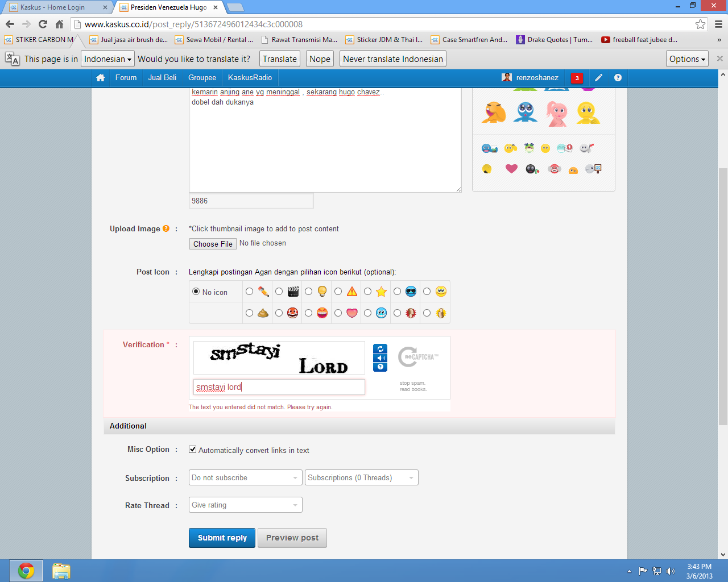This screenshot has width=728, height=582.
Task: Open Jual Beli in navbar
Action: coord(162,78)
